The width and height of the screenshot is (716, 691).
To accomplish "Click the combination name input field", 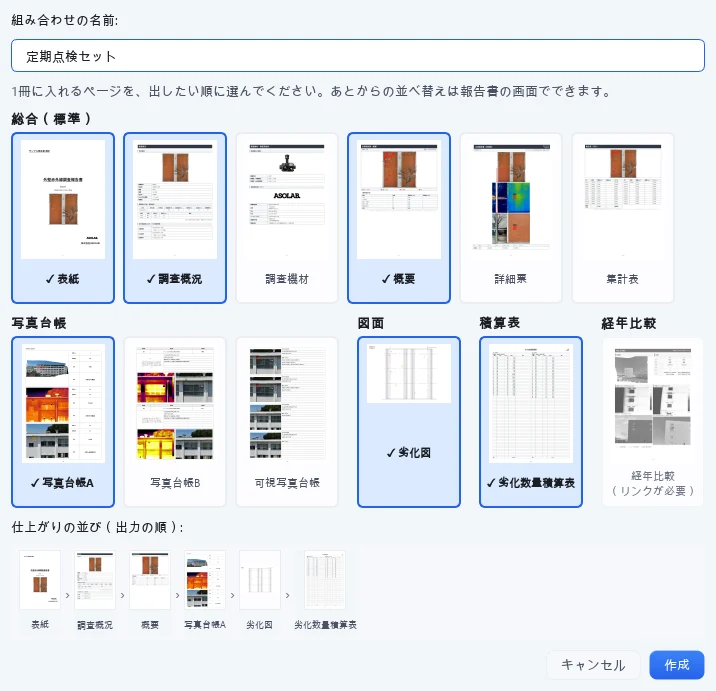I will pyautogui.click(x=358, y=56).
